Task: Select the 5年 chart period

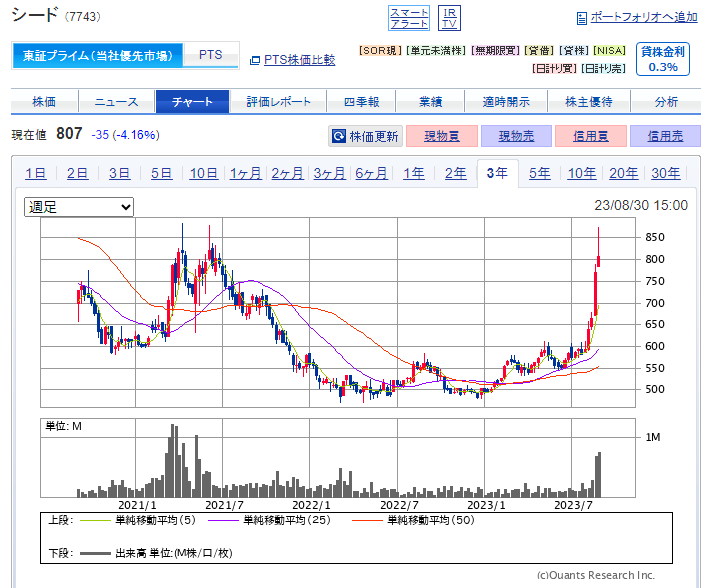Action: pyautogui.click(x=539, y=173)
